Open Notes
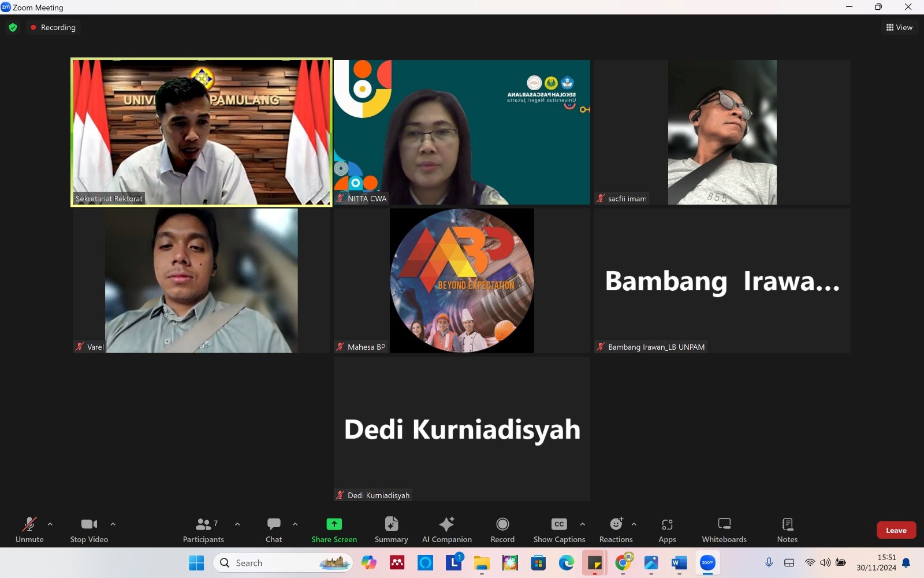This screenshot has height=578, width=924. point(787,530)
